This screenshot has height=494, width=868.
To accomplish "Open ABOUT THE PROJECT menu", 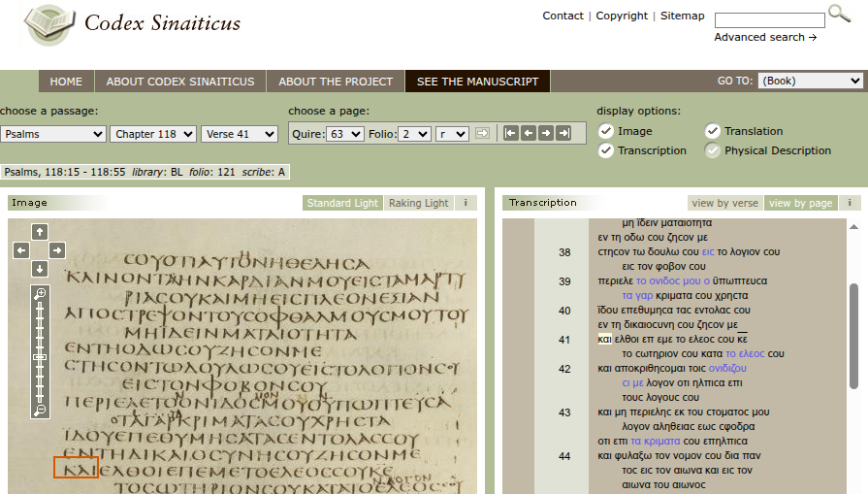I will pos(336,82).
